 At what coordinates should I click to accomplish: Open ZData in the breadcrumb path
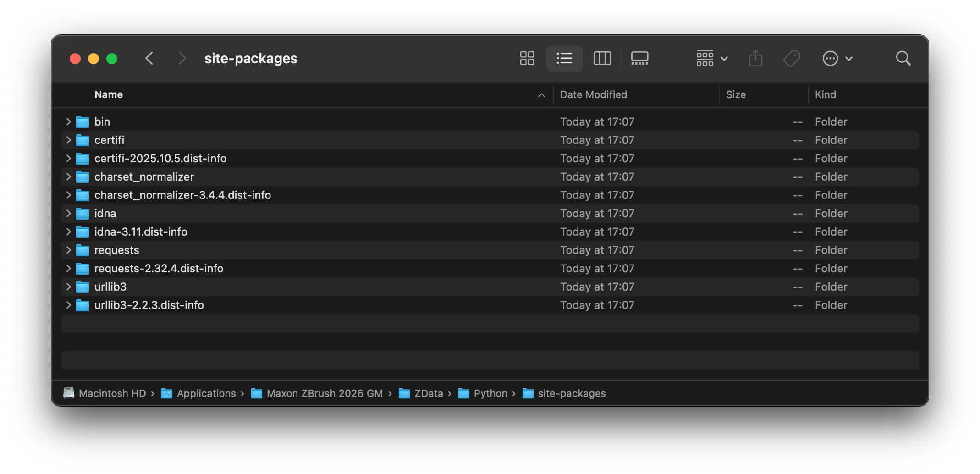429,393
